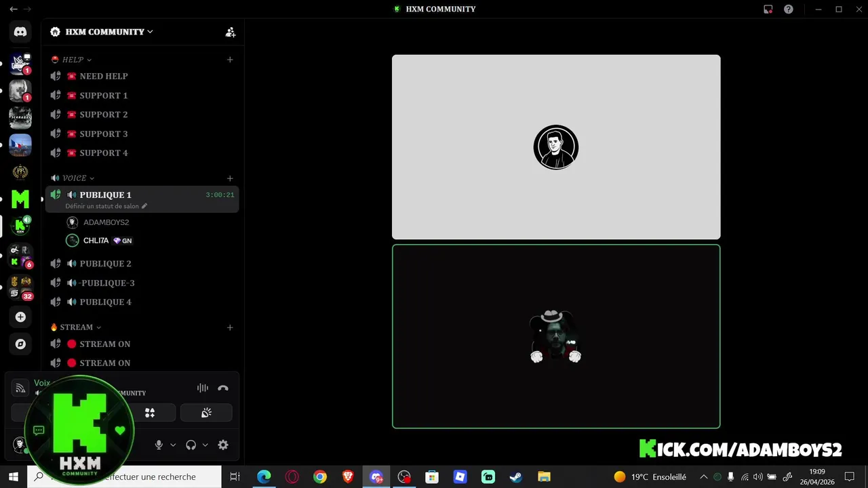Click the 3:00:21 voice timer
The height and width of the screenshot is (488, 868).
point(220,195)
